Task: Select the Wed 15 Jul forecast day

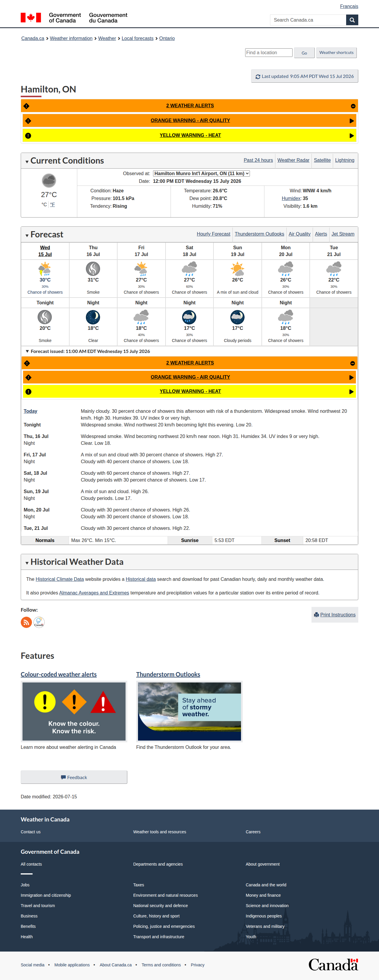Action: pos(45,251)
